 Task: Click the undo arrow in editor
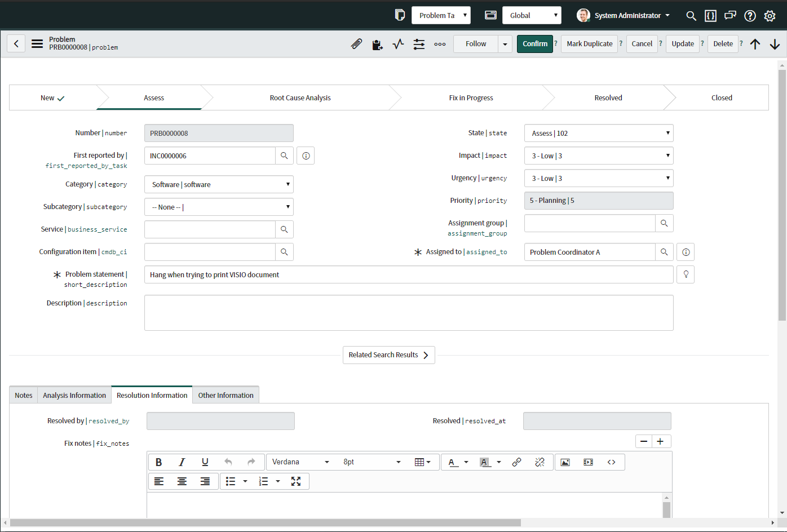pos(228,462)
